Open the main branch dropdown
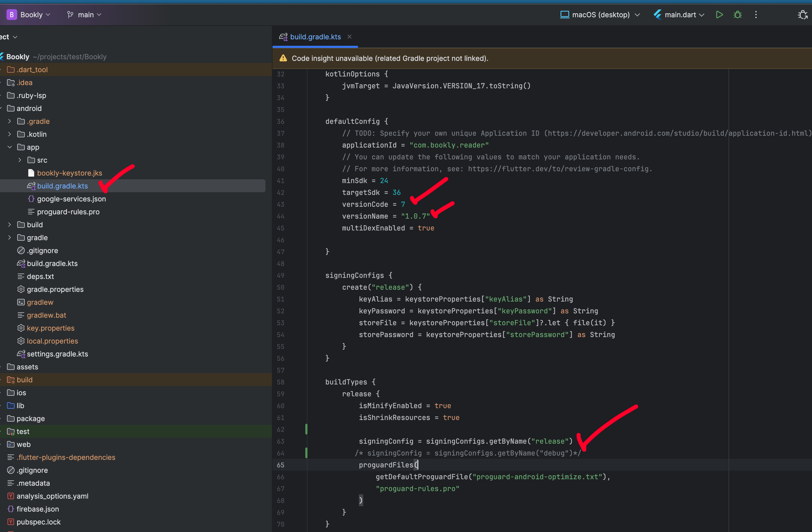Viewport: 812px width, 532px height. tap(84, 15)
